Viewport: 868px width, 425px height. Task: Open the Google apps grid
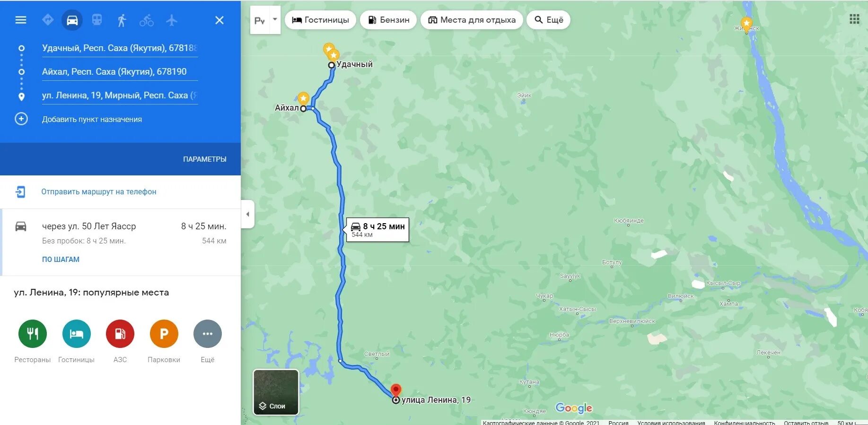click(854, 19)
